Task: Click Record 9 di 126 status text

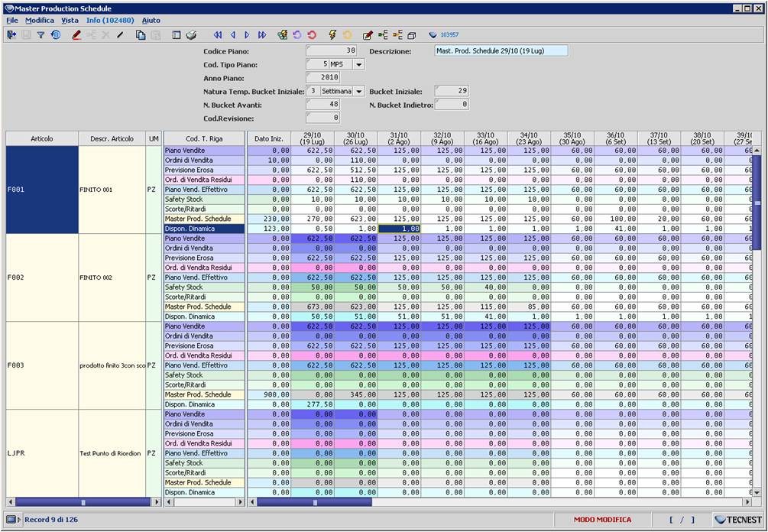Action: tap(51, 519)
